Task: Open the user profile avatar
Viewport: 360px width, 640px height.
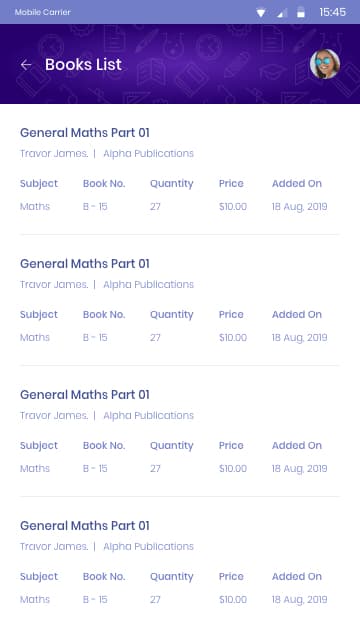Action: pyautogui.click(x=325, y=64)
